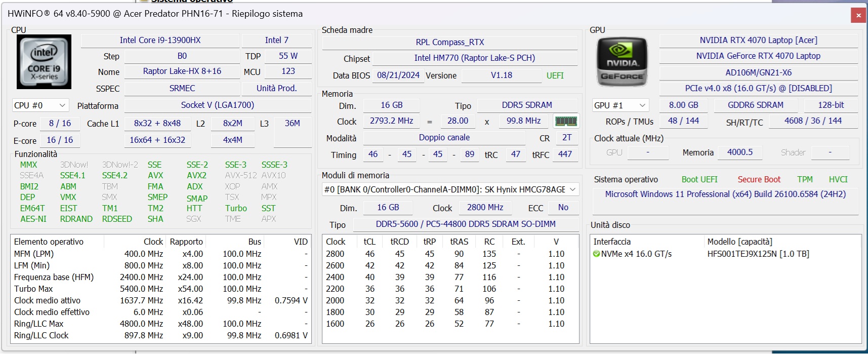This screenshot has width=868, height=354.
Task: Select the Ring/LLC Max row
Action: click(x=160, y=324)
